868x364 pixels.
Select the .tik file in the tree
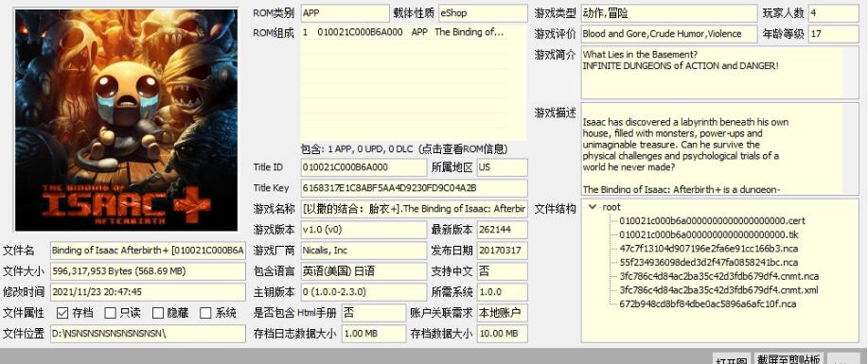click(x=709, y=234)
